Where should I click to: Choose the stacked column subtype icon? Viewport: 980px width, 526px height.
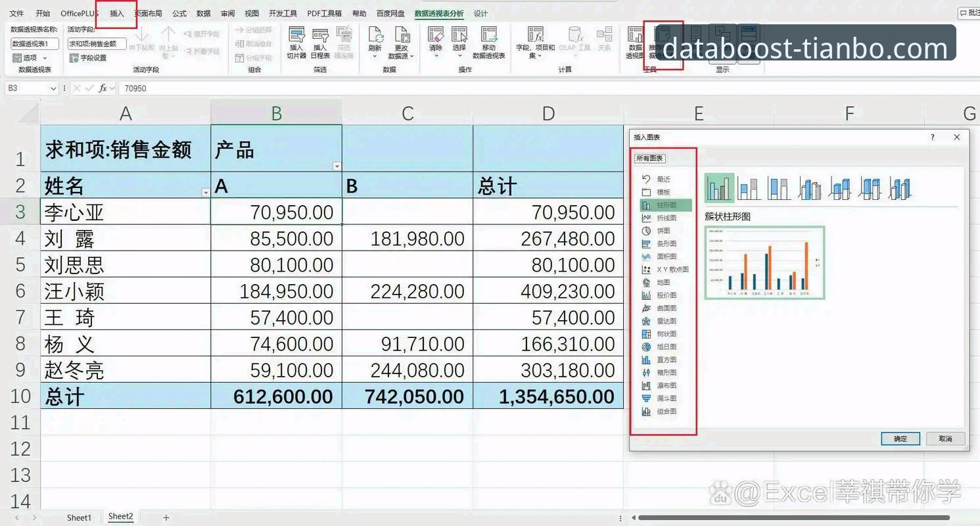point(749,188)
